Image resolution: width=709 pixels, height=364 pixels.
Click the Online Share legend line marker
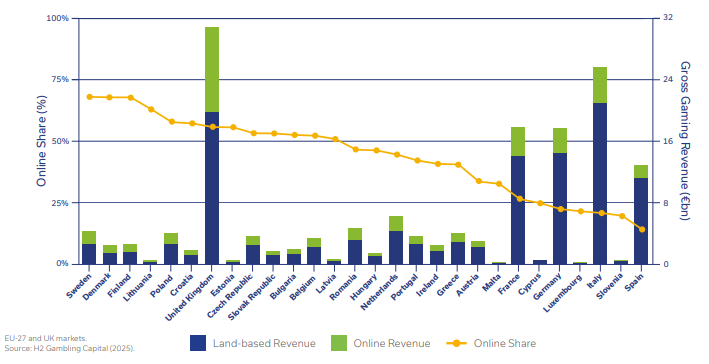pyautogui.click(x=457, y=343)
